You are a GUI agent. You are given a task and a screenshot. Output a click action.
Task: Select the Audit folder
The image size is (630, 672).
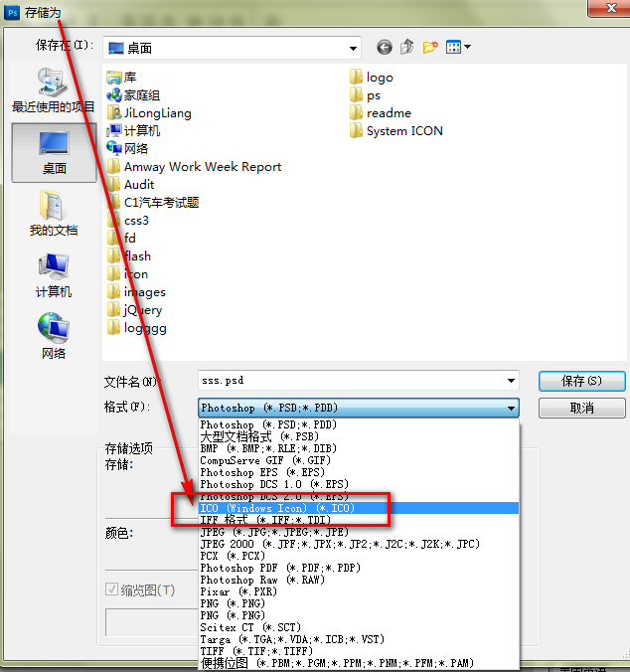point(130,185)
